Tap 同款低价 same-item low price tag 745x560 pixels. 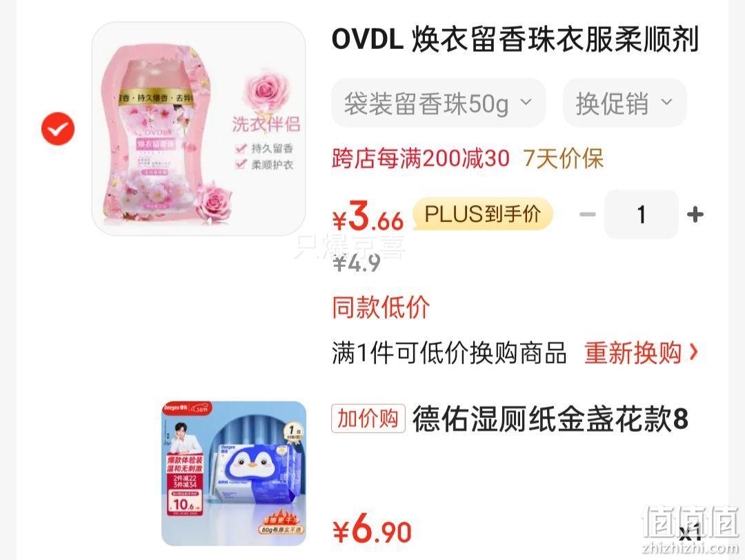click(381, 308)
